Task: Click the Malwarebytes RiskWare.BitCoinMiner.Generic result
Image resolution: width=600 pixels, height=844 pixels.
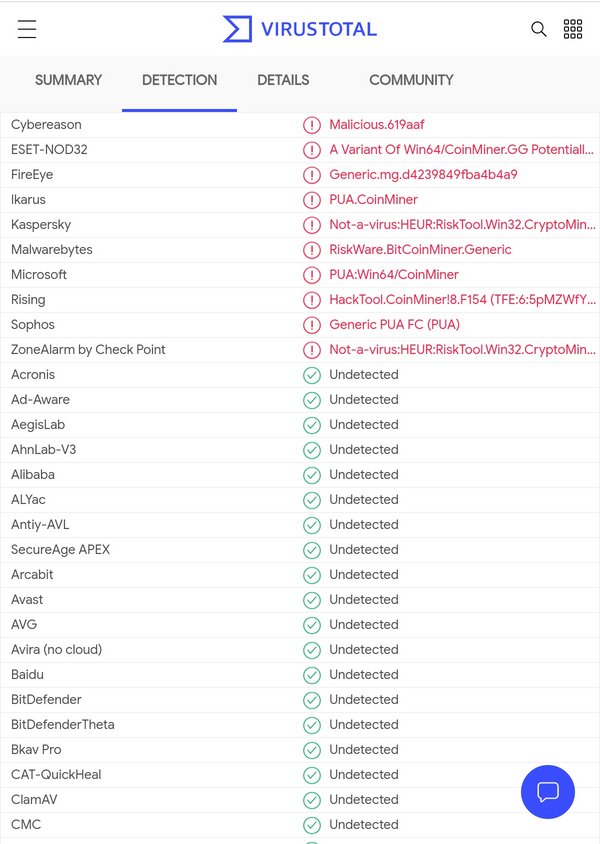Action: [x=420, y=250]
